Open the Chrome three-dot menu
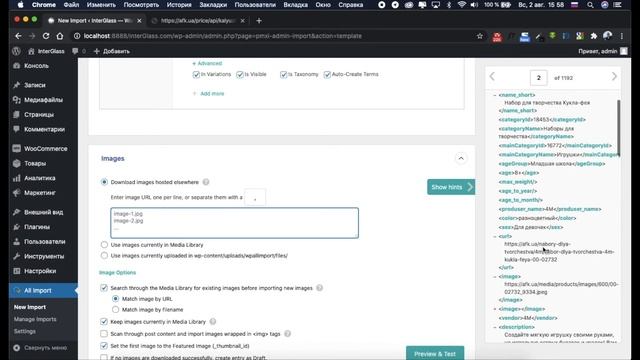The image size is (640, 360). click(622, 36)
